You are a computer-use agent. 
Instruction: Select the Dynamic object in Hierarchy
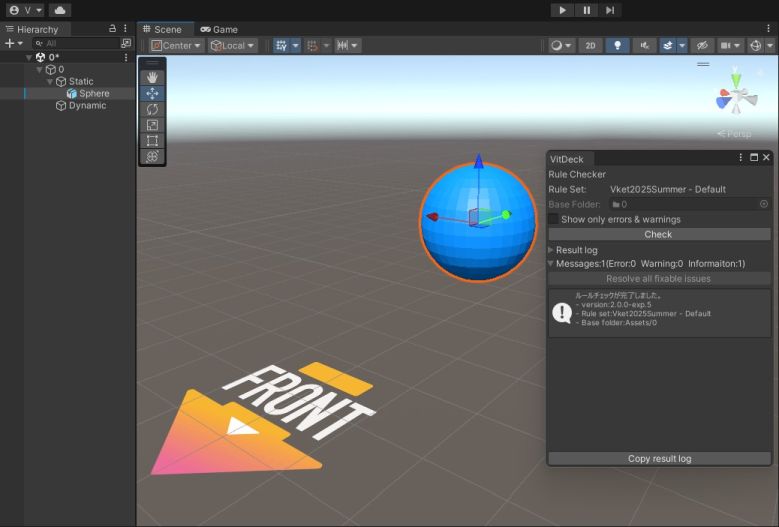coord(87,106)
